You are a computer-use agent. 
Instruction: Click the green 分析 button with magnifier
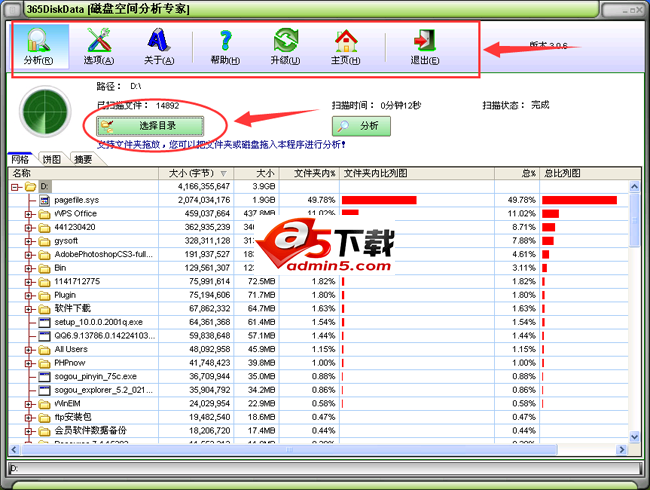click(361, 126)
